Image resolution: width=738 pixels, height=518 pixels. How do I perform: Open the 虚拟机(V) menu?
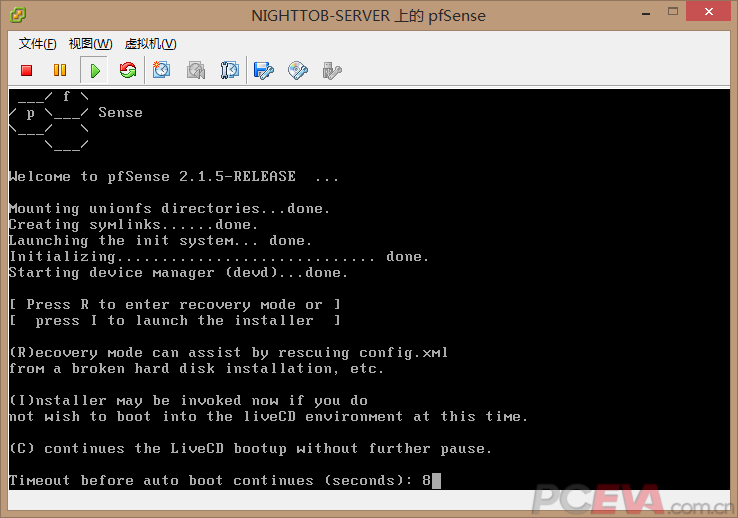(150, 44)
